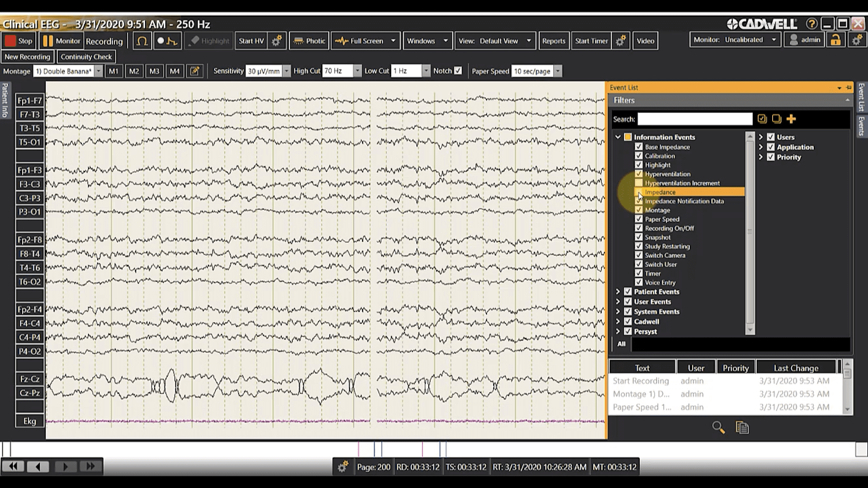Screen dimensions: 868x488
Task: Open the montage edit pencil icon
Action: point(195,71)
